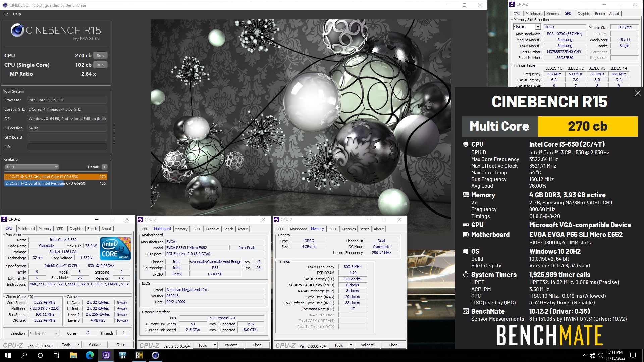644x362 pixels.
Task: Click the GPU icon in BenchMate panel
Action: click(x=466, y=225)
